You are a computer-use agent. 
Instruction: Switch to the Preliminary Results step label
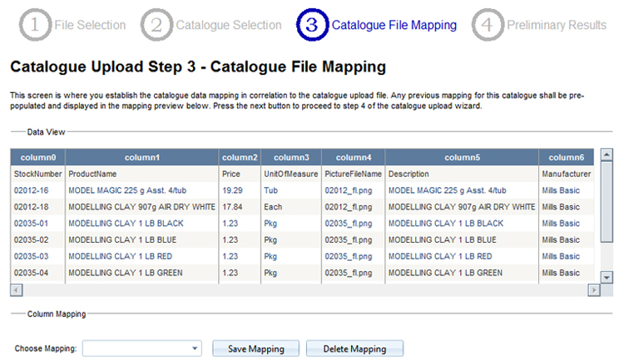pos(557,25)
